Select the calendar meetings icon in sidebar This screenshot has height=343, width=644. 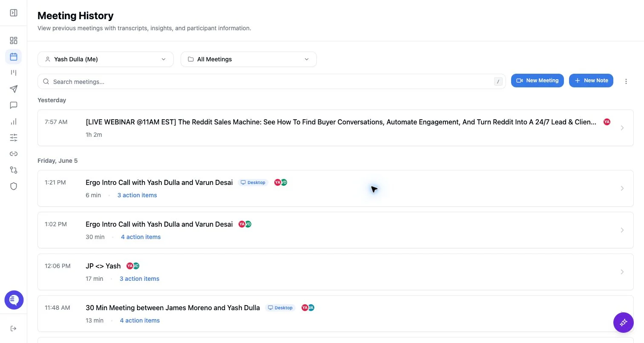(x=14, y=57)
